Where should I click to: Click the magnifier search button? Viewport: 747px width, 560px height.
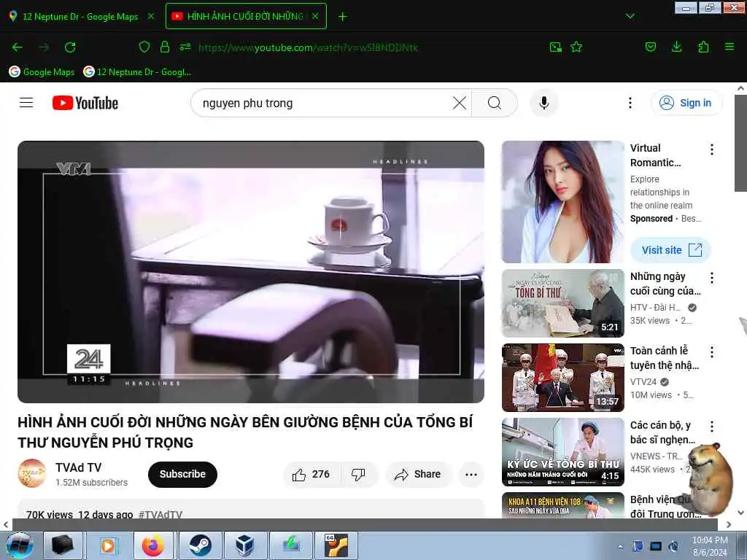[x=495, y=103]
